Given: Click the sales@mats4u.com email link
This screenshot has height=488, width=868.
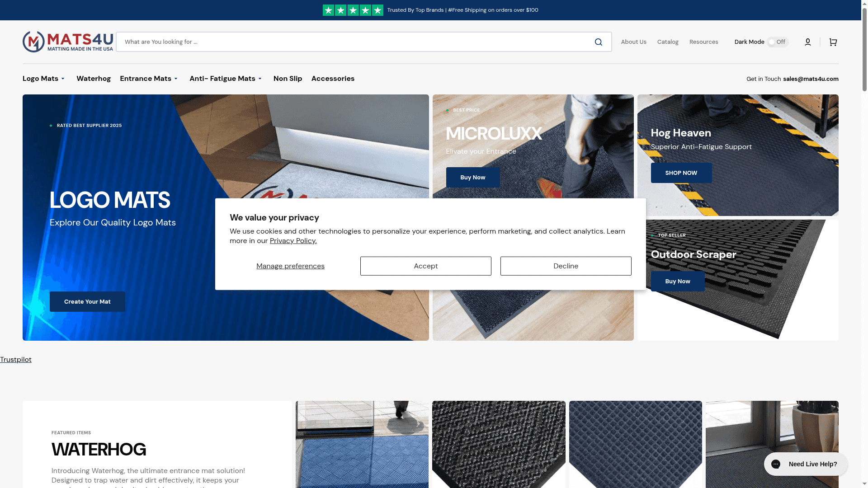Looking at the screenshot, I should tap(811, 79).
